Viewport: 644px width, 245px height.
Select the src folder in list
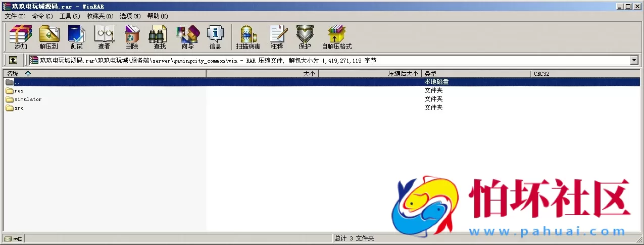point(19,108)
